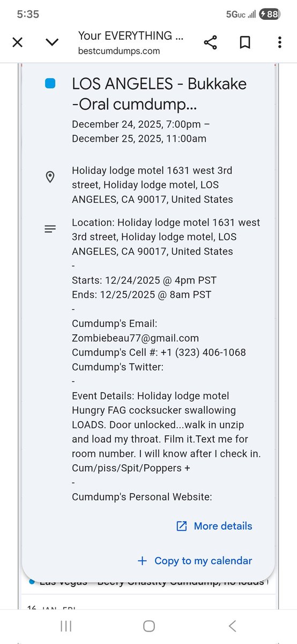Tap the Holiday lodge motel address beside the pin

152,185
